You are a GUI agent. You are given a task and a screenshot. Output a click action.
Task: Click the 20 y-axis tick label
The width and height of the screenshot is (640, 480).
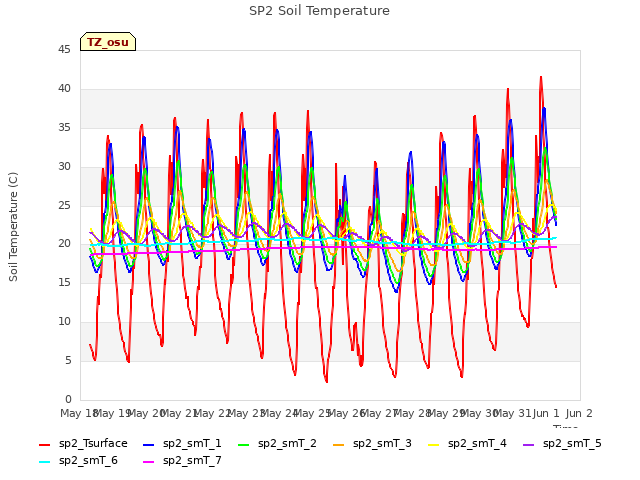tap(64, 244)
